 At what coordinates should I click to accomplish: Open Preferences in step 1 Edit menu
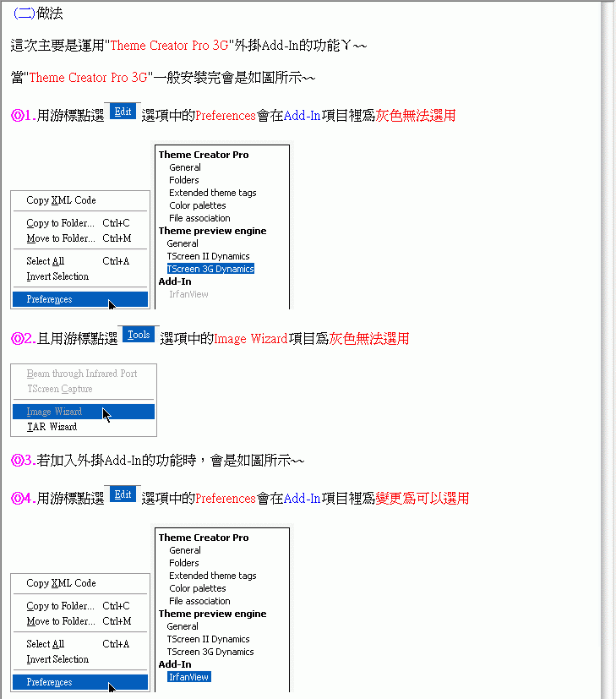pyautogui.click(x=80, y=299)
